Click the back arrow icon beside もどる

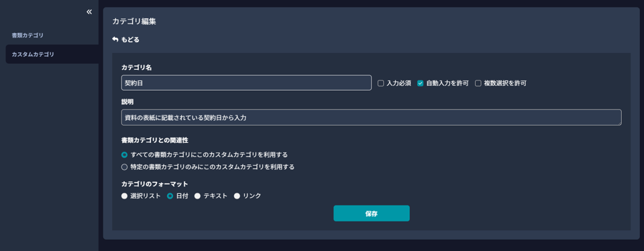pyautogui.click(x=115, y=40)
